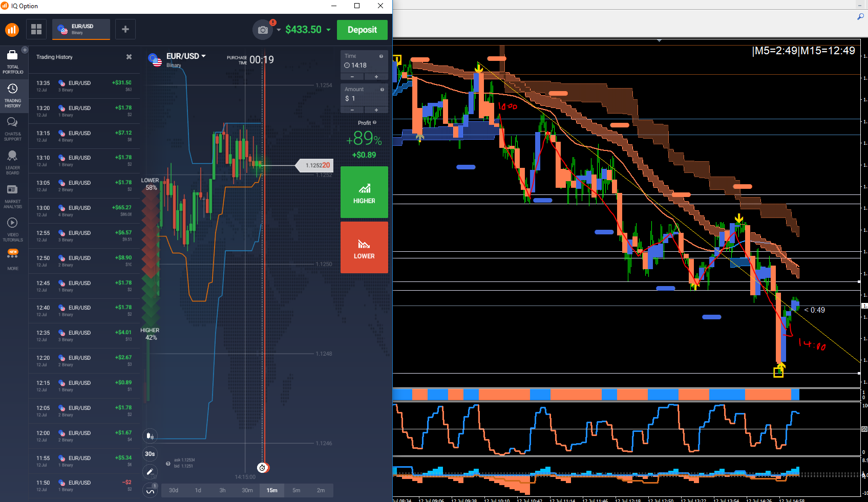This screenshot has height=502, width=868.
Task: Click the green Deposit button
Action: pyautogui.click(x=362, y=30)
